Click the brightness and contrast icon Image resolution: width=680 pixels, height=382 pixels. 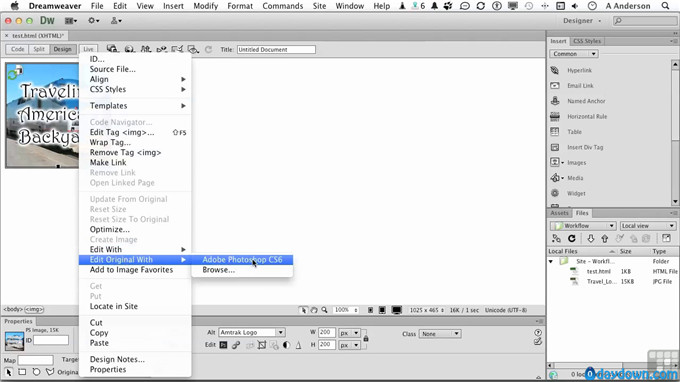click(286, 345)
